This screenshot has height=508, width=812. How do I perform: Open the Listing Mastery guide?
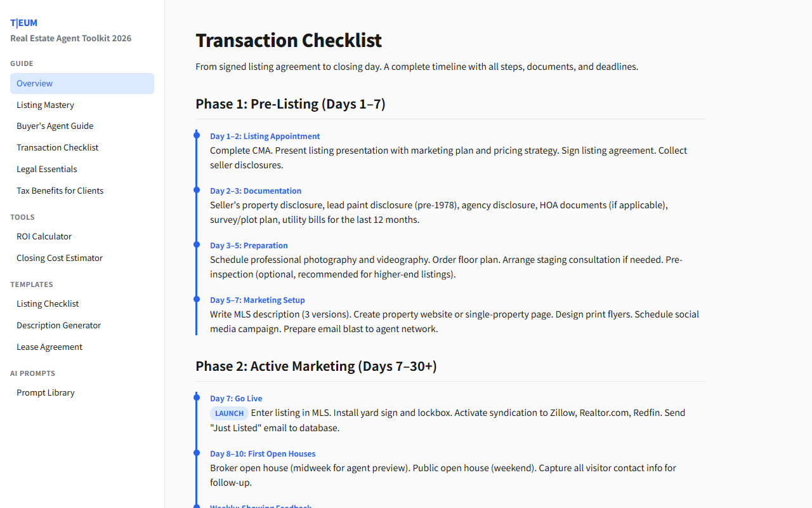(x=45, y=105)
